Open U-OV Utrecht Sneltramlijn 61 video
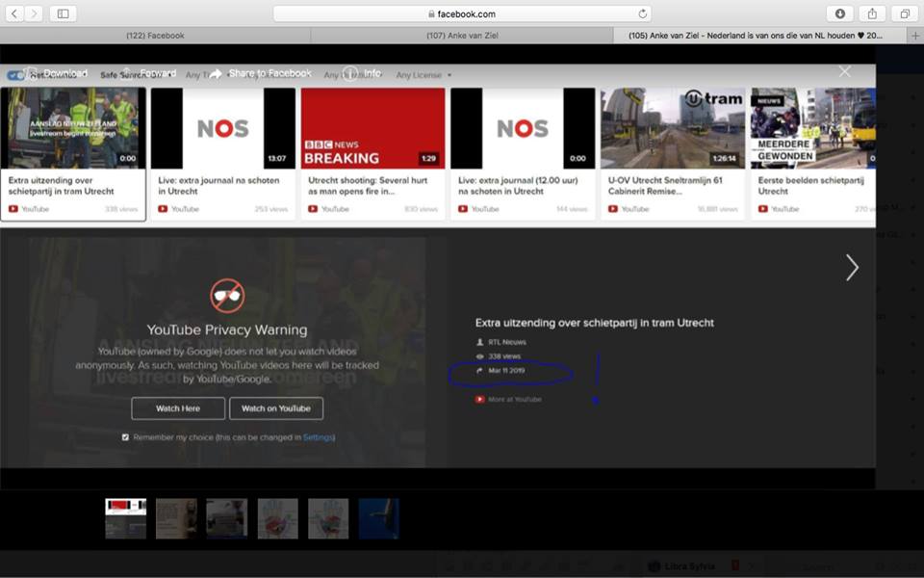The height and width of the screenshot is (578, 924). pyautogui.click(x=673, y=154)
